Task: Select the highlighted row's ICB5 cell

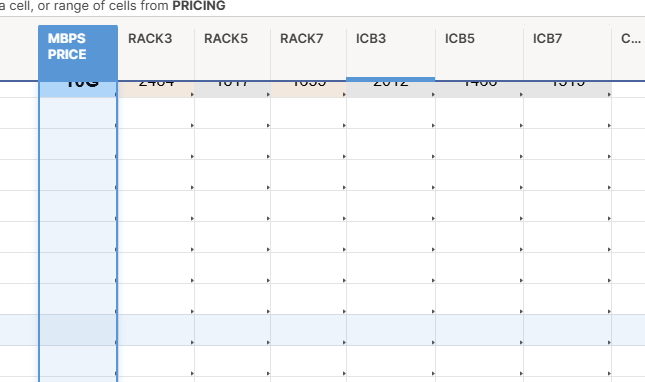Action: [479, 330]
